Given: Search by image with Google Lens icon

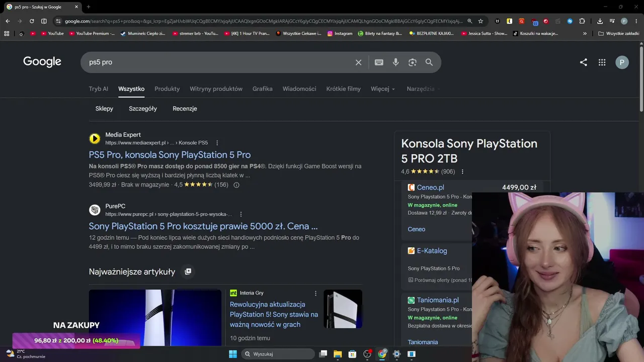Looking at the screenshot, I should pos(413,62).
